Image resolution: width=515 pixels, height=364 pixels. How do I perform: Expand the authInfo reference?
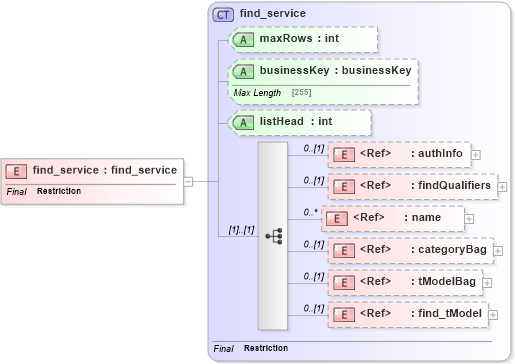[x=476, y=155]
